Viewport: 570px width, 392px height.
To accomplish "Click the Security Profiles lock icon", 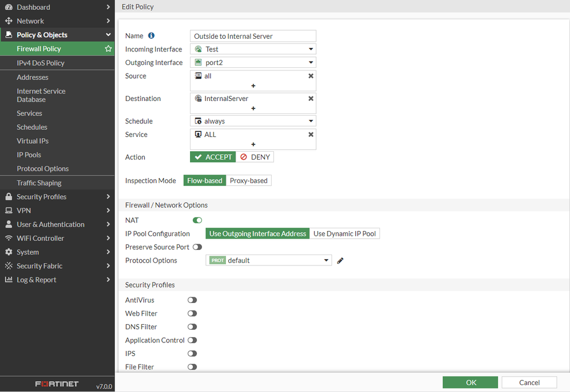I will click(9, 196).
